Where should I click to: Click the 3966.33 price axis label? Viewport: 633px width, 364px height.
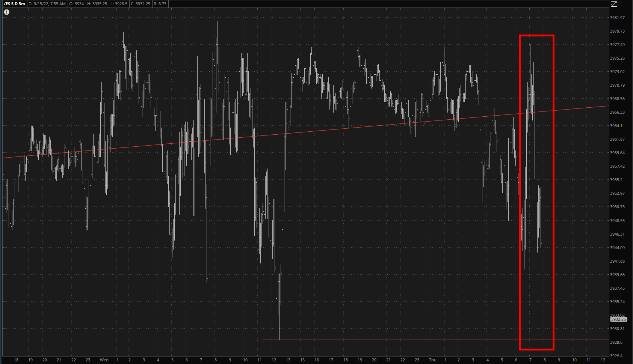click(x=617, y=112)
